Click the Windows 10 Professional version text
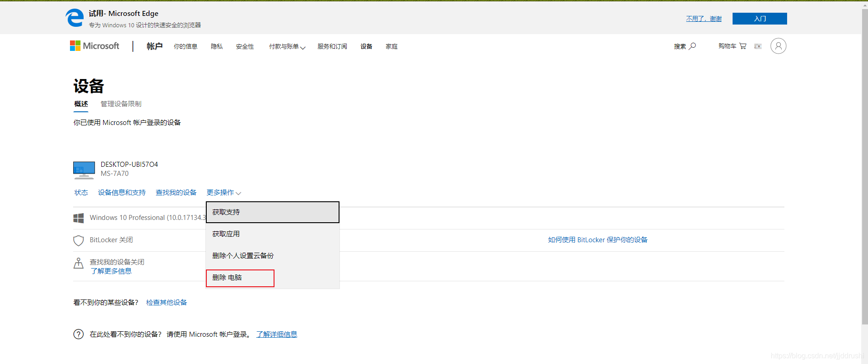 click(x=148, y=218)
